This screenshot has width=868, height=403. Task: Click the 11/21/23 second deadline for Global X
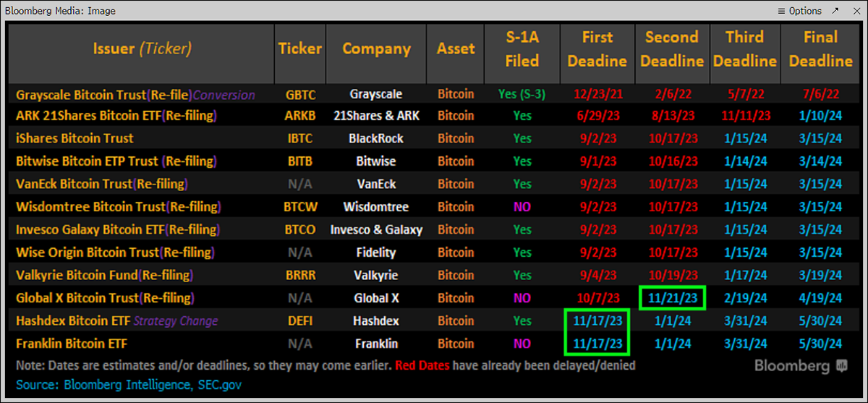671,297
